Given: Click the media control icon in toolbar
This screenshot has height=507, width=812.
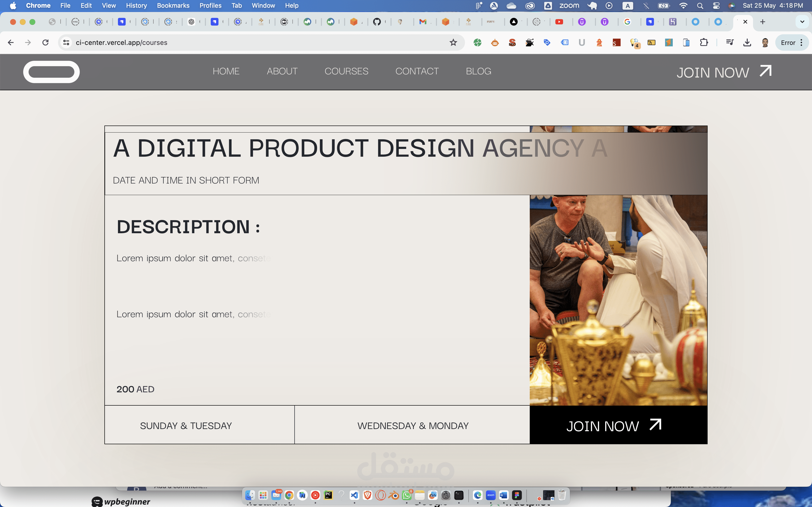Looking at the screenshot, I should 729,42.
